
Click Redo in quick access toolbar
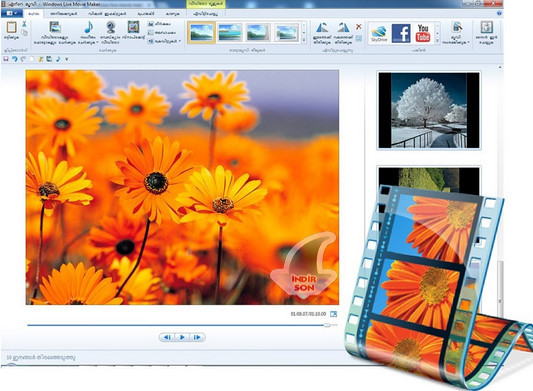[x=23, y=59]
